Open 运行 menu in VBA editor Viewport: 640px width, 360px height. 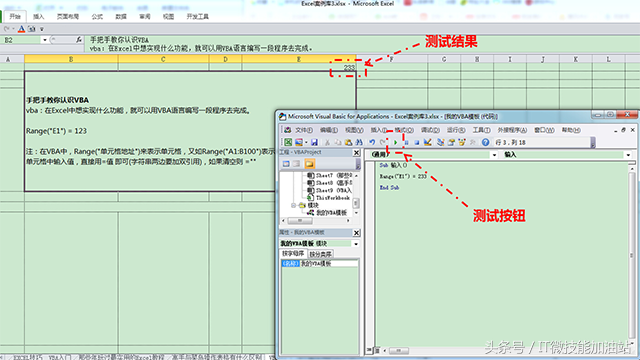point(456,130)
